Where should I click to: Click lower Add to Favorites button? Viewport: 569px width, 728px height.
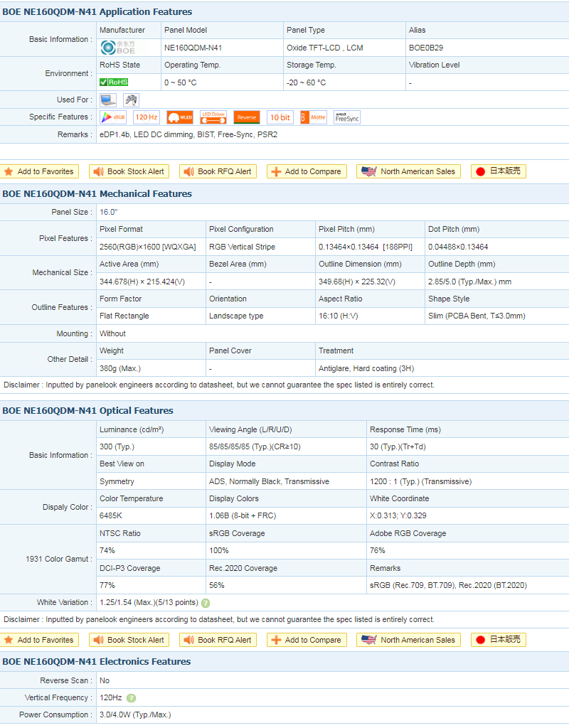(40, 640)
